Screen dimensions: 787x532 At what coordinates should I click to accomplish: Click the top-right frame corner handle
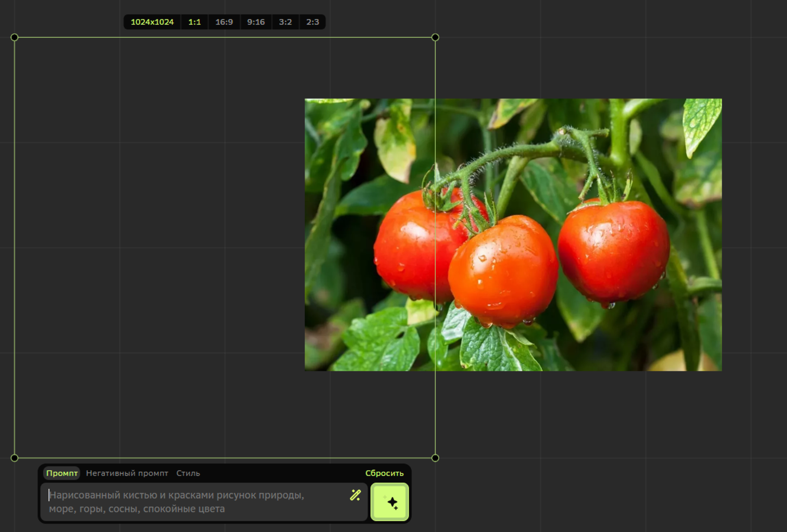[x=435, y=37]
